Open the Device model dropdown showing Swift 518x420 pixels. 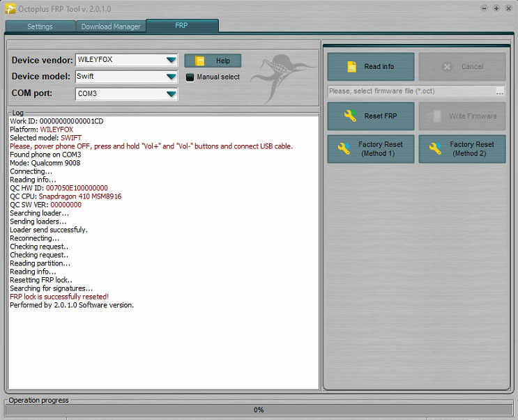click(126, 77)
